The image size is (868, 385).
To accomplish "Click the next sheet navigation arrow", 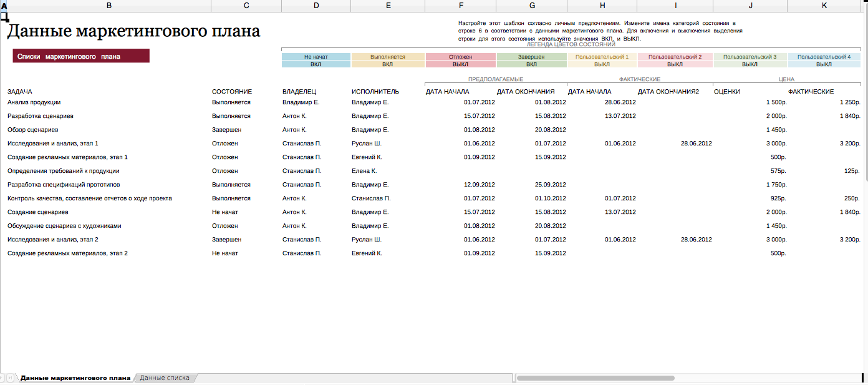I will click(2, 378).
